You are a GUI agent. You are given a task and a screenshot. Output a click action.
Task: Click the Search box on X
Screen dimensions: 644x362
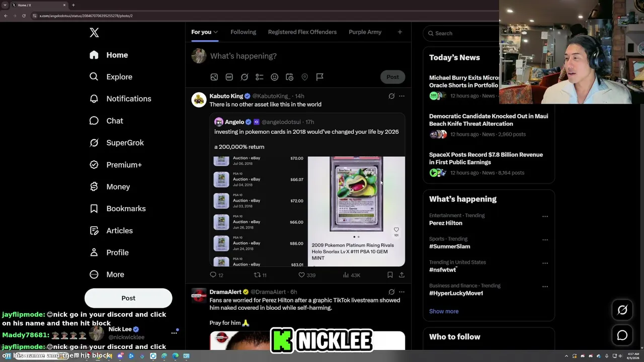coord(461,33)
